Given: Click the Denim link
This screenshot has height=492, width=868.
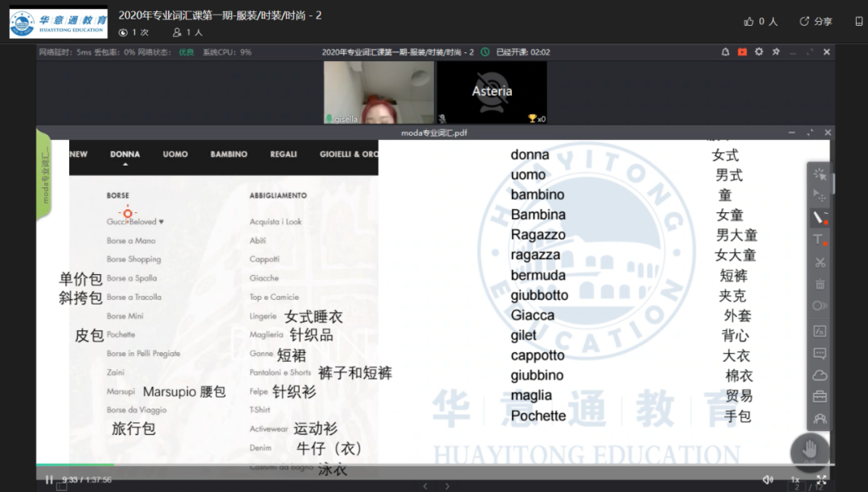Looking at the screenshot, I should (x=260, y=448).
